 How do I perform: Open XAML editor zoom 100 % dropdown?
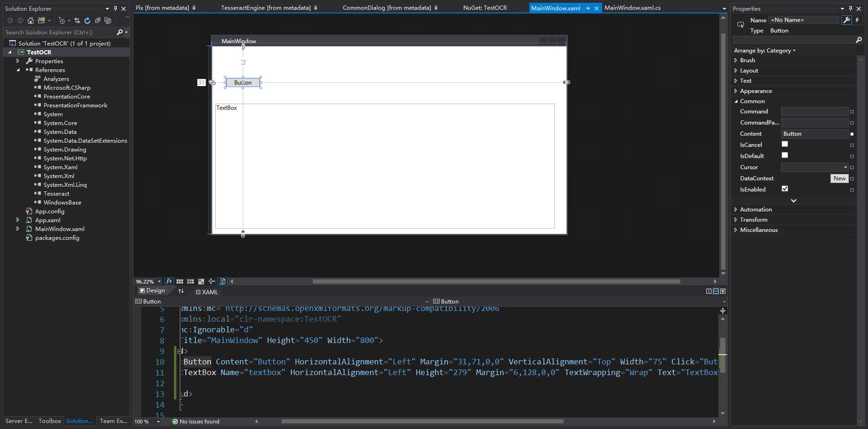pos(158,422)
